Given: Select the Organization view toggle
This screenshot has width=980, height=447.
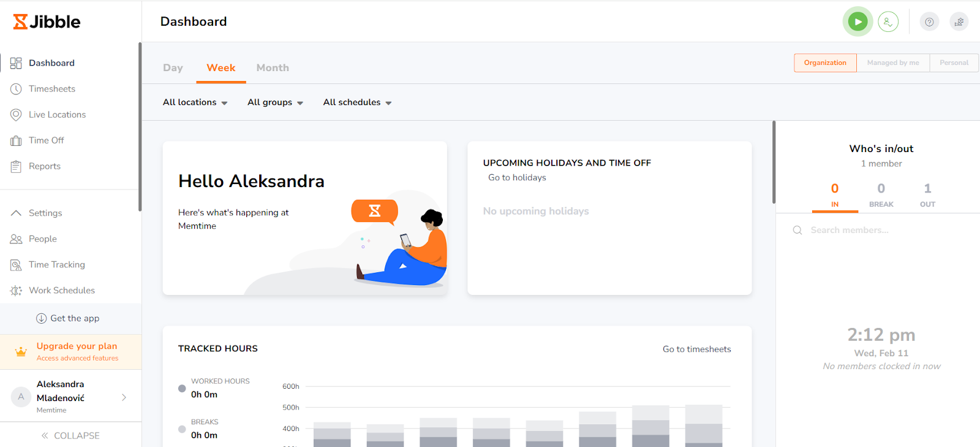Looking at the screenshot, I should [825, 63].
